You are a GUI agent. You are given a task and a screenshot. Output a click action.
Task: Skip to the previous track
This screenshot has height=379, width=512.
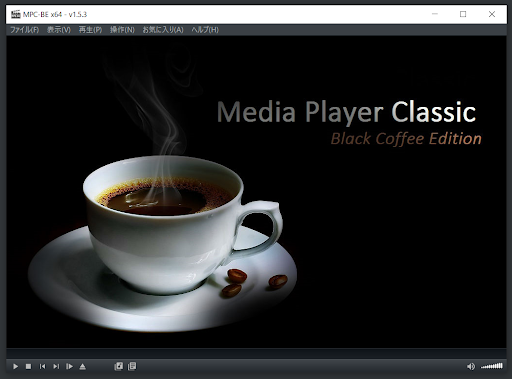pos(42,366)
